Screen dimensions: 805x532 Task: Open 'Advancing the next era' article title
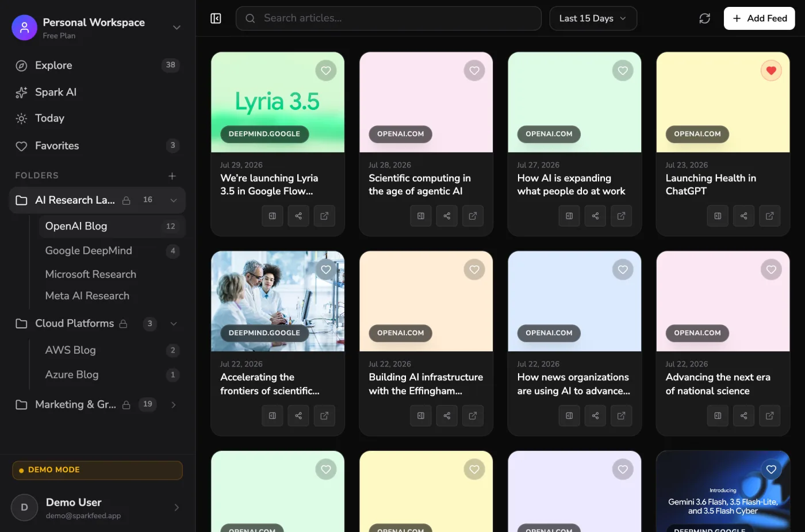coord(718,384)
